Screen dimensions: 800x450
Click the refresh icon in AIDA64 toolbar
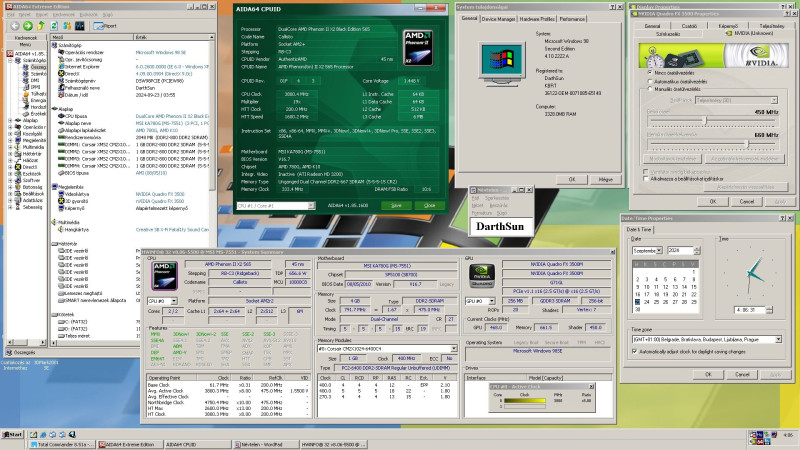(x=54, y=26)
